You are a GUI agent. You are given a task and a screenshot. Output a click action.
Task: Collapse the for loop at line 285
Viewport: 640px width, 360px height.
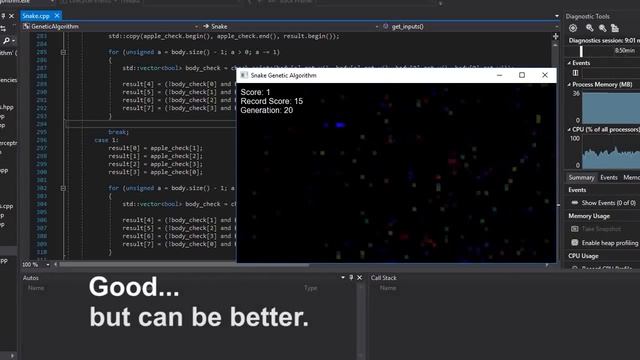(x=63, y=52)
